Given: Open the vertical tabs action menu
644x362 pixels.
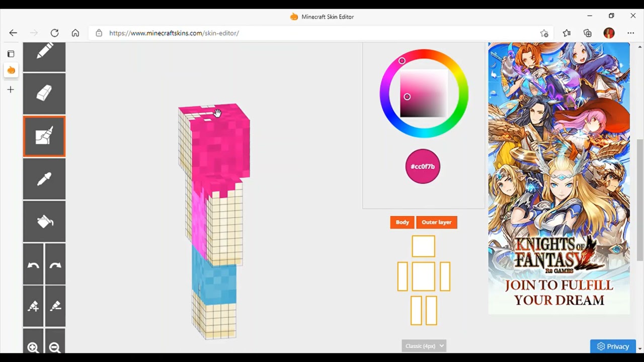Looking at the screenshot, I should 11,54.
